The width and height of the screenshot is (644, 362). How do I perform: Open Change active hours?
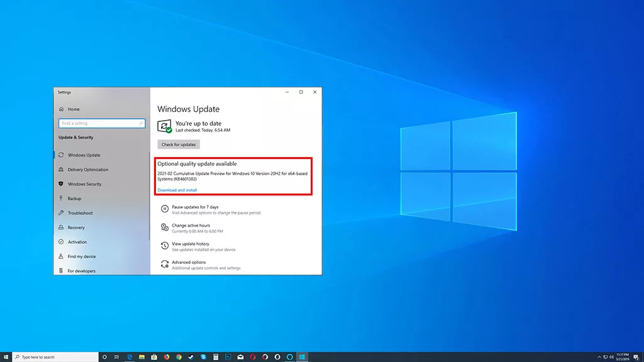coord(191,226)
